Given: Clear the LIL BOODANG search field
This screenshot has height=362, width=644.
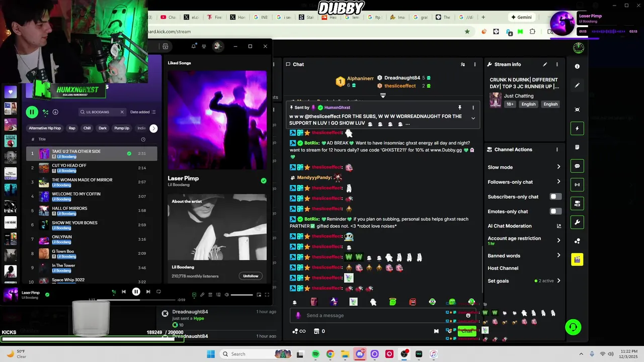Looking at the screenshot, I should point(122,112).
